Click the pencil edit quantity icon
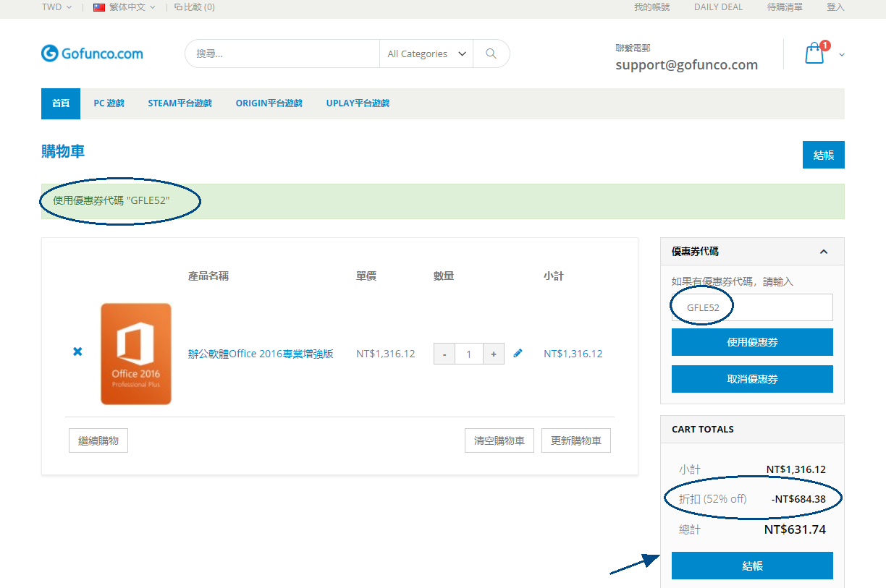The image size is (886, 588). coord(518,353)
